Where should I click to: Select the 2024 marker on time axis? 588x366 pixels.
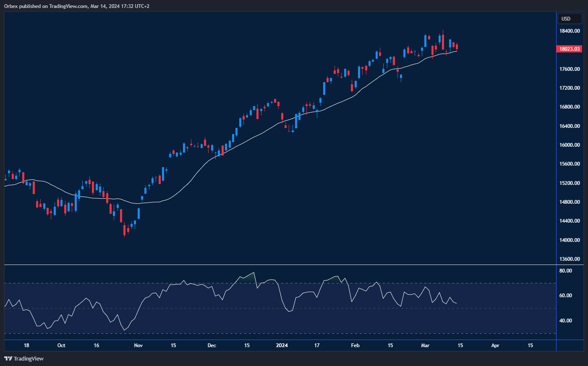coord(282,345)
